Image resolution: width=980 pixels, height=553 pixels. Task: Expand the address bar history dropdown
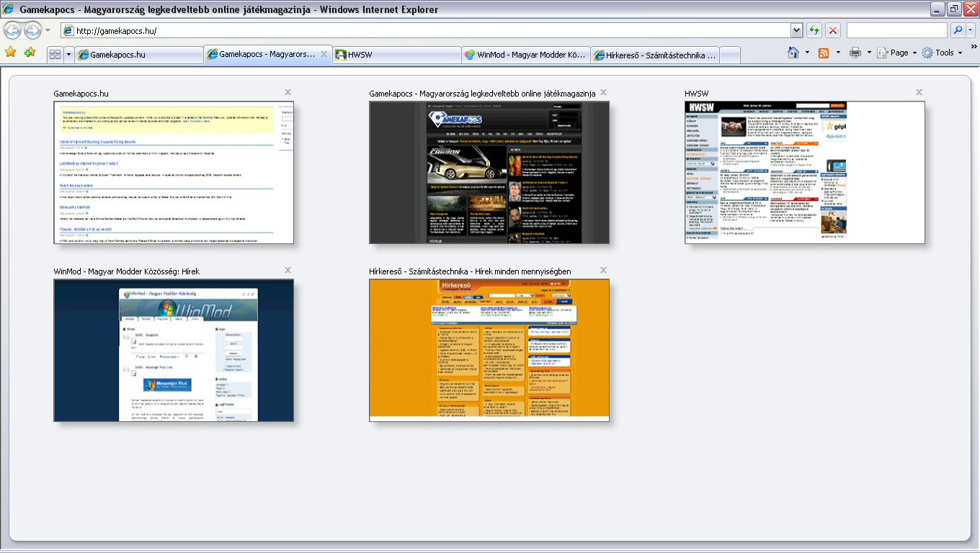[796, 30]
